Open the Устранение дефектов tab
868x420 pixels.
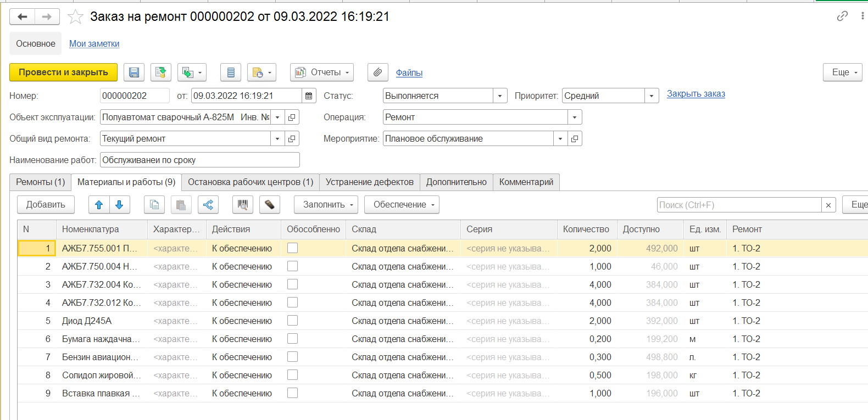tap(369, 182)
